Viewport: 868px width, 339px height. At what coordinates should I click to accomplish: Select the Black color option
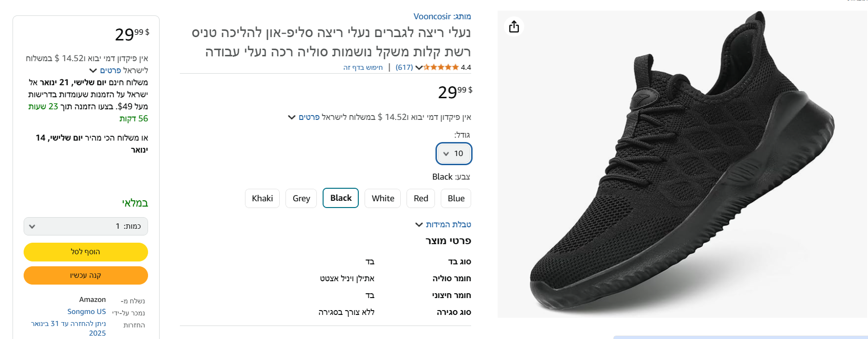pyautogui.click(x=340, y=198)
